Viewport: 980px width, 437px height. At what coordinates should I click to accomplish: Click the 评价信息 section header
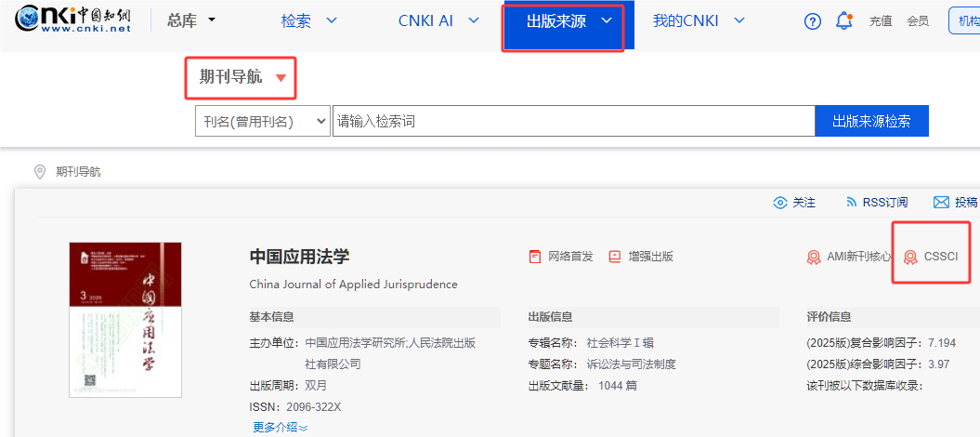[830, 317]
